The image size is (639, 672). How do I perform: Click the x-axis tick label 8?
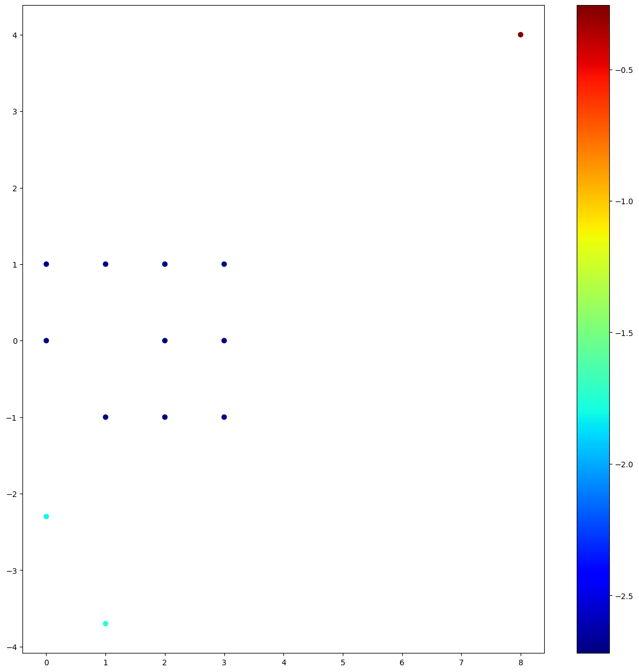(x=521, y=662)
